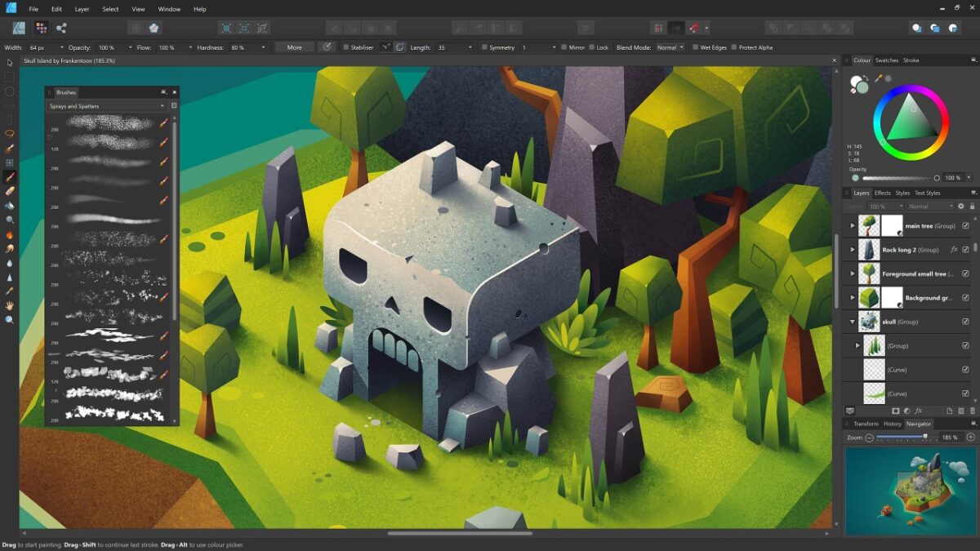Choose the Flood Fill bucket tool

click(10, 205)
